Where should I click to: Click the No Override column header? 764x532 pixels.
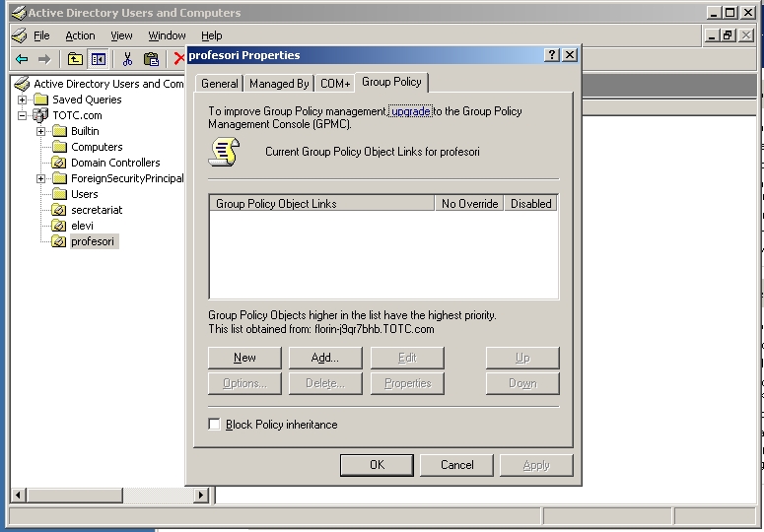coord(469,204)
